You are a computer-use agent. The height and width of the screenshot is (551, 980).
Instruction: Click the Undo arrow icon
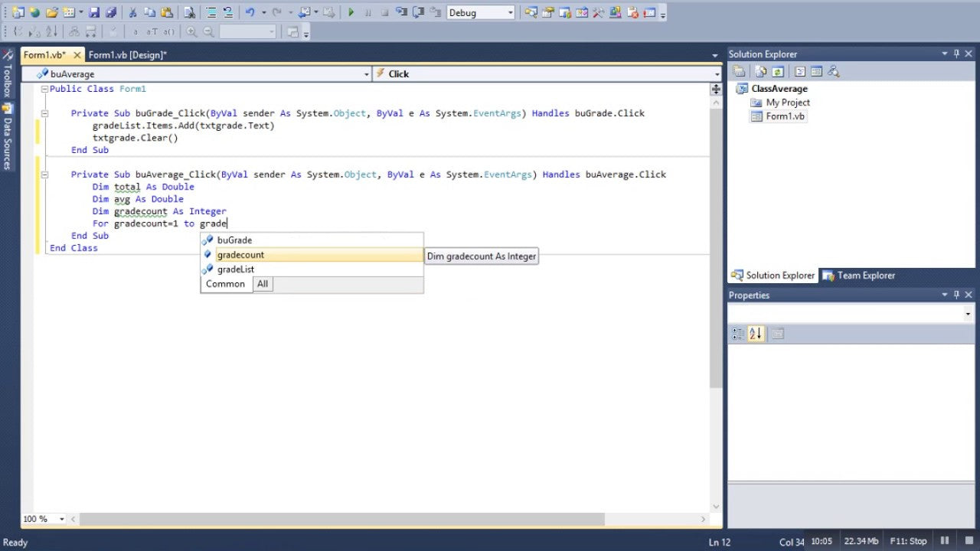pyautogui.click(x=250, y=12)
